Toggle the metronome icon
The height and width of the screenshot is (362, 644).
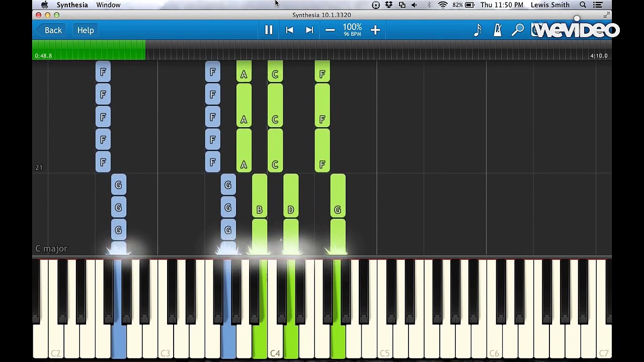498,30
